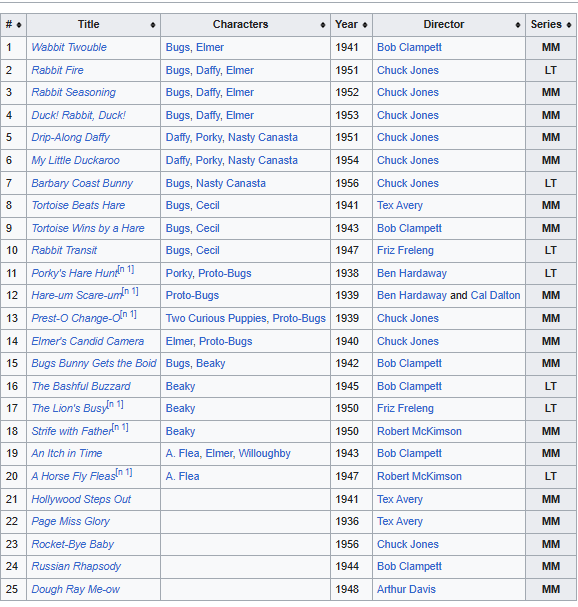Open the Nasty Canasta link in Barbary Coast Bunny row

231,183
